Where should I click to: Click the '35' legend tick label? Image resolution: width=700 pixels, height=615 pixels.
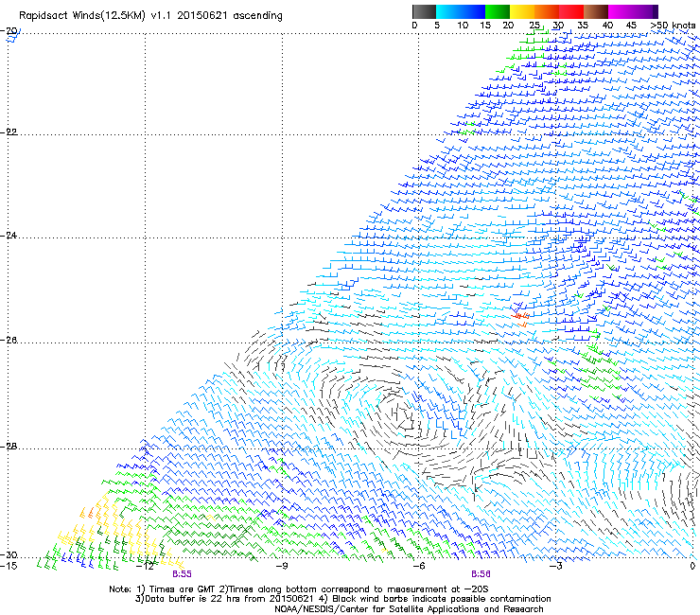coord(583,26)
